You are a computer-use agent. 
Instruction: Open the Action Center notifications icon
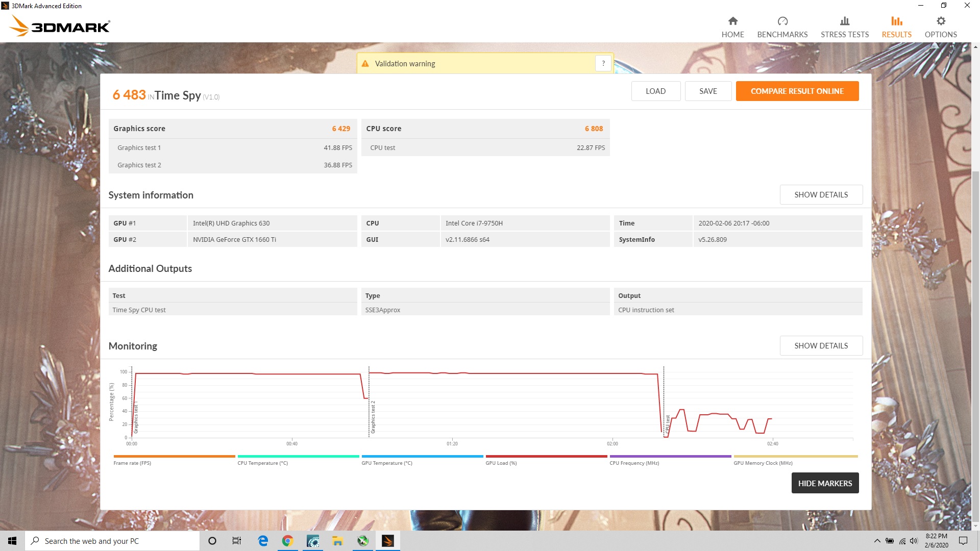tap(963, 541)
